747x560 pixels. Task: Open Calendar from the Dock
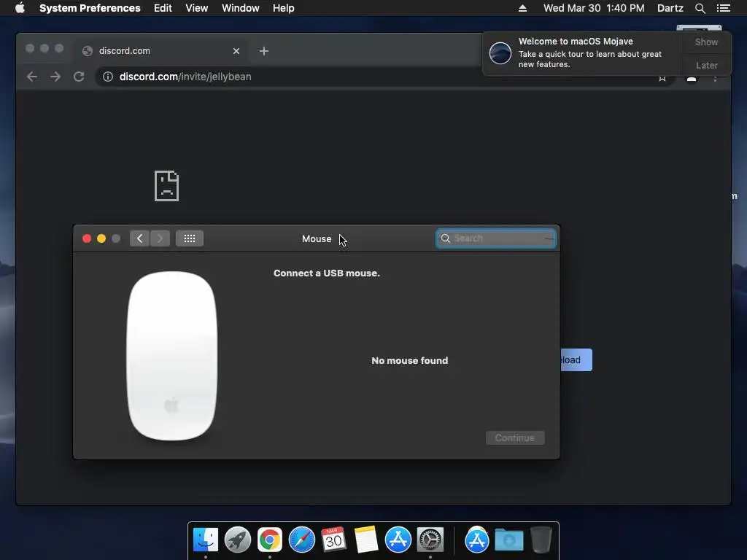point(333,540)
